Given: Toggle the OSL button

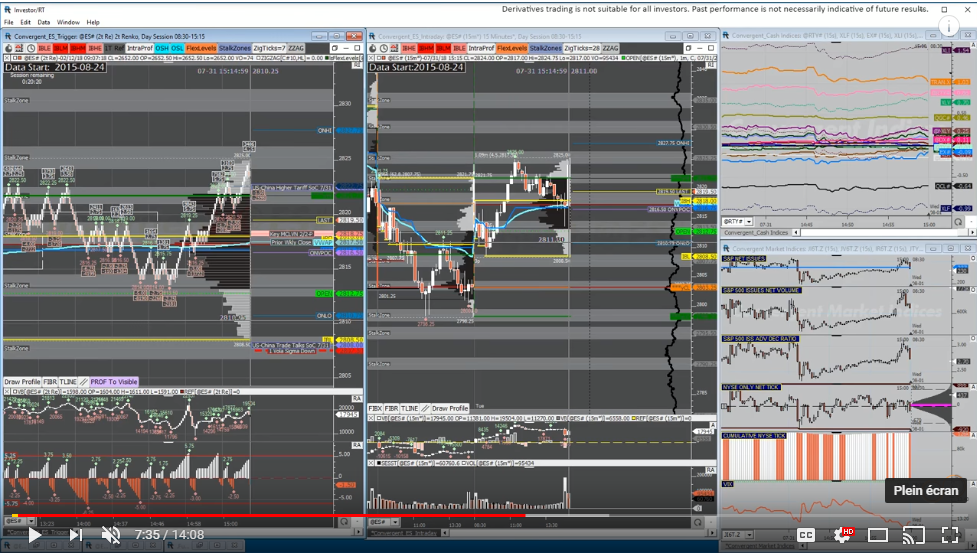Looking at the screenshot, I should 177,48.
